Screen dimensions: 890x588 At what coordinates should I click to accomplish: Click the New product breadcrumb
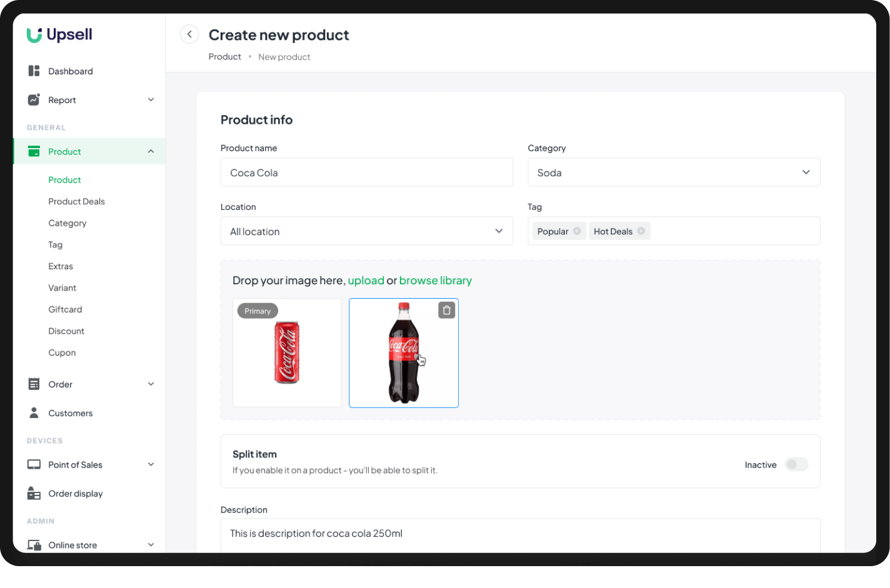284,57
